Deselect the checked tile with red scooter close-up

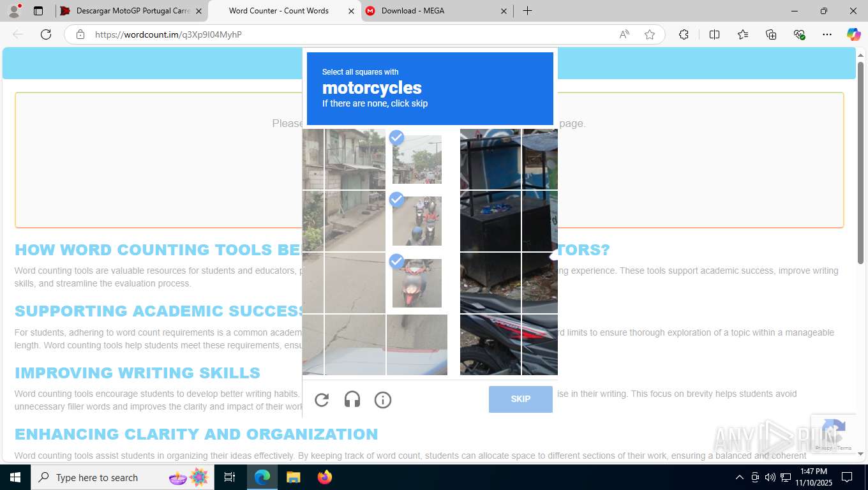pos(417,283)
